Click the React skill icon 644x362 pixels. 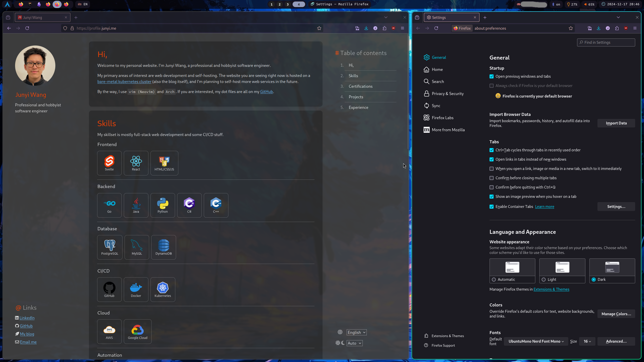point(136,163)
